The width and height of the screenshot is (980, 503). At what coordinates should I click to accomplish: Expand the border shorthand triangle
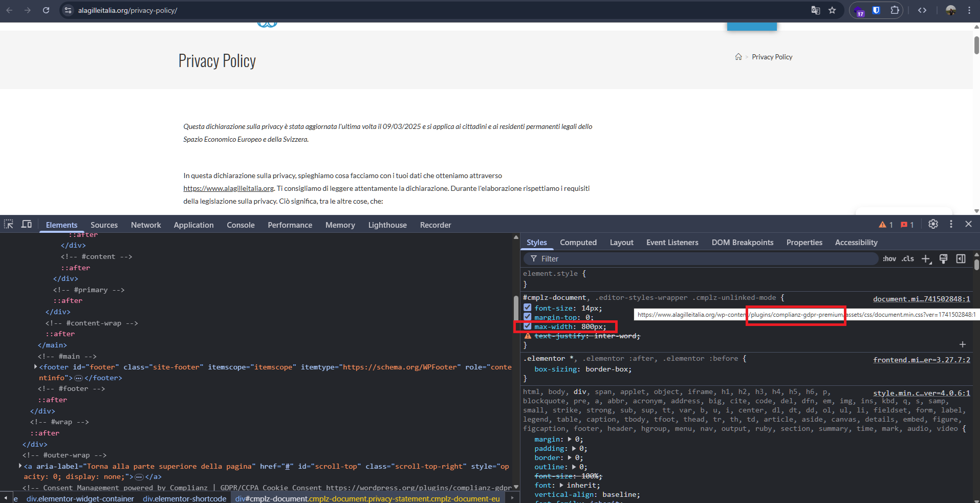(x=570, y=458)
